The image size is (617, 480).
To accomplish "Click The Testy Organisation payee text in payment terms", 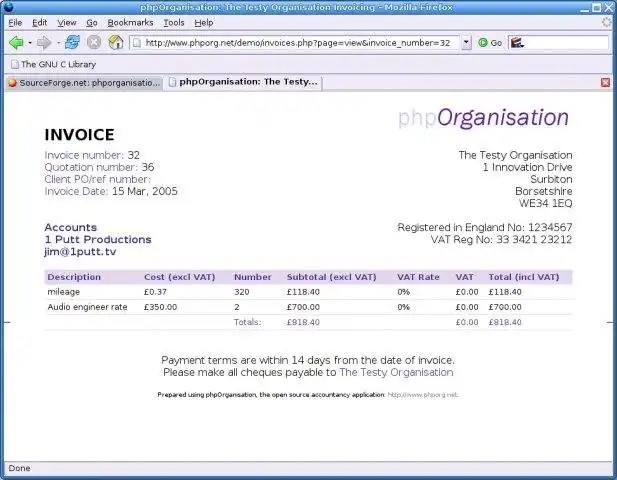I will (x=396, y=372).
